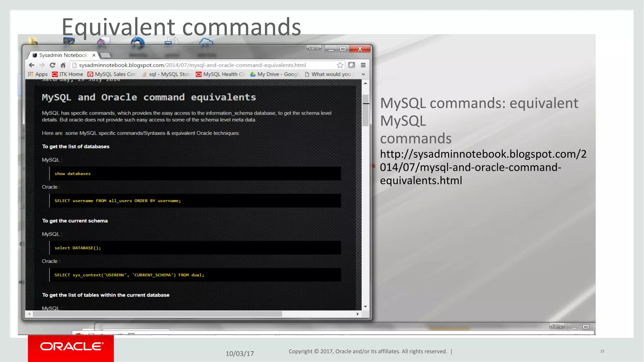Click the folder icon on the desktop
Viewport: 644px width, 362px height.
click(33, 41)
